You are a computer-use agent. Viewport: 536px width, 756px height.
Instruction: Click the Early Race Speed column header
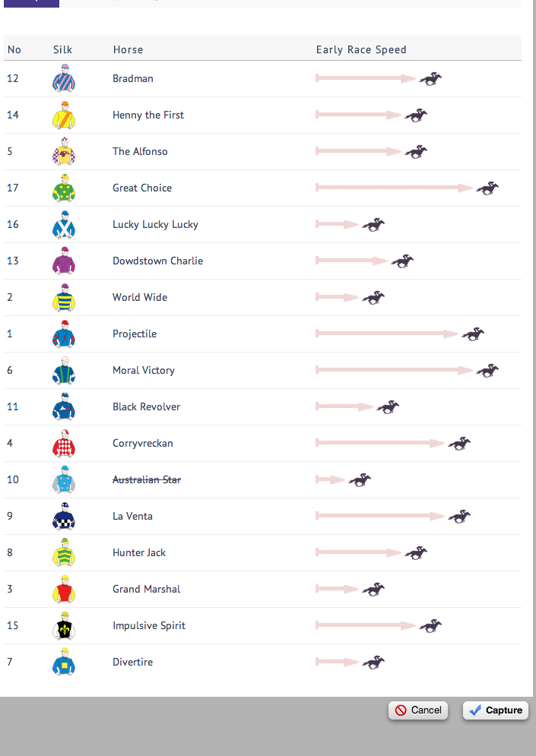point(361,49)
